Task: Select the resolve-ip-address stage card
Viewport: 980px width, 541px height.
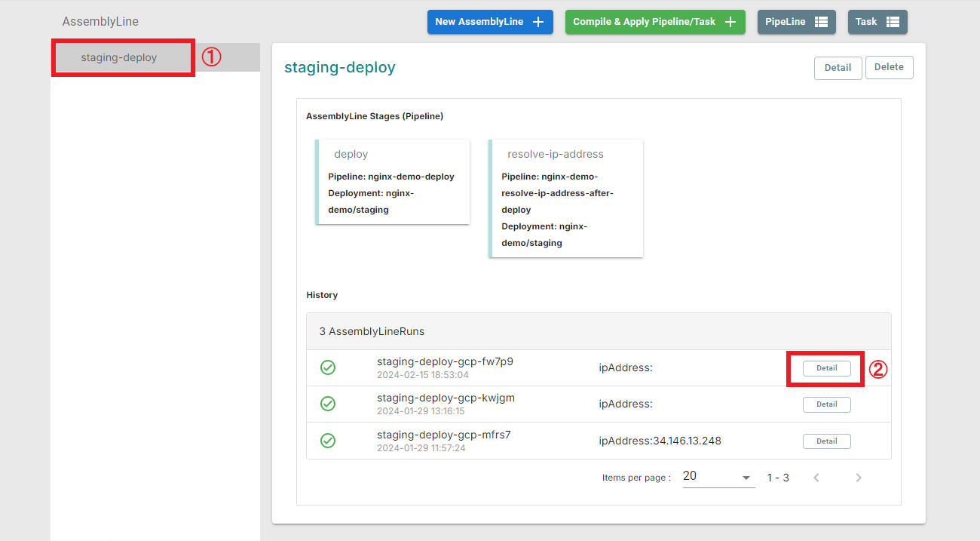Action: (566, 198)
